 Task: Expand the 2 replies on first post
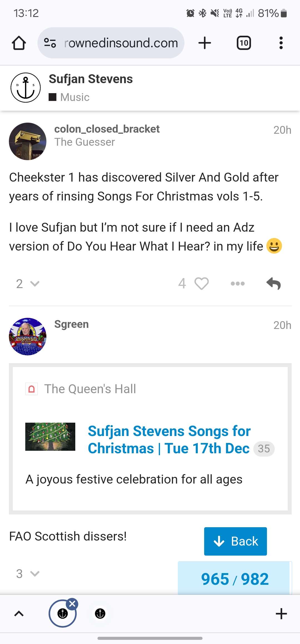[27, 284]
